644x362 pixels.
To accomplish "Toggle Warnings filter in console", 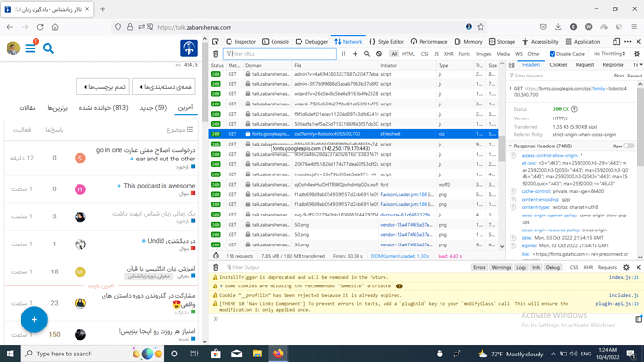I will click(x=500, y=267).
